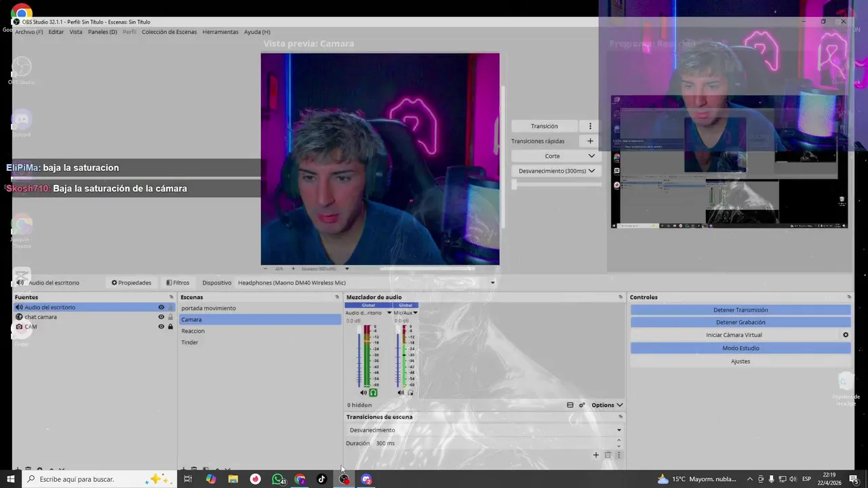Open scene transition properties menu

tap(618, 455)
